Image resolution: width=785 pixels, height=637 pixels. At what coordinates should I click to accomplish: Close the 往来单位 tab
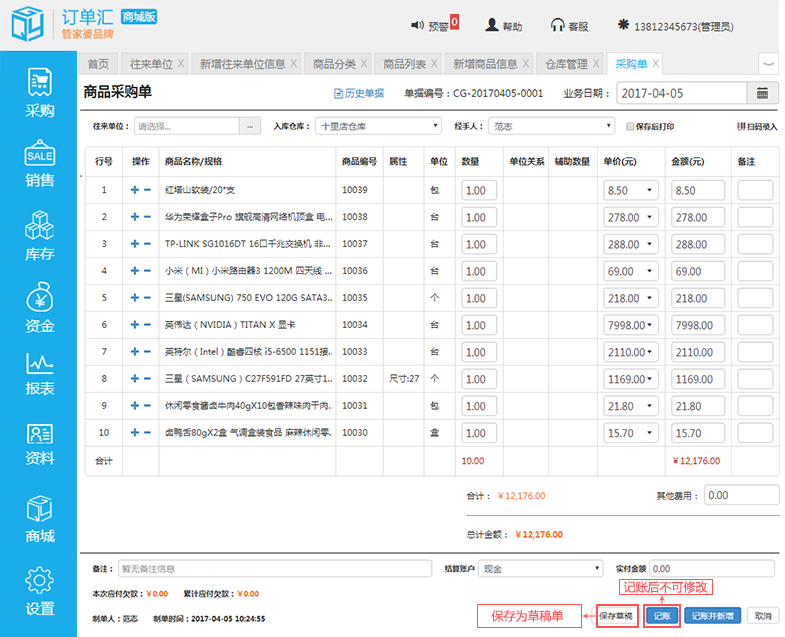181,64
